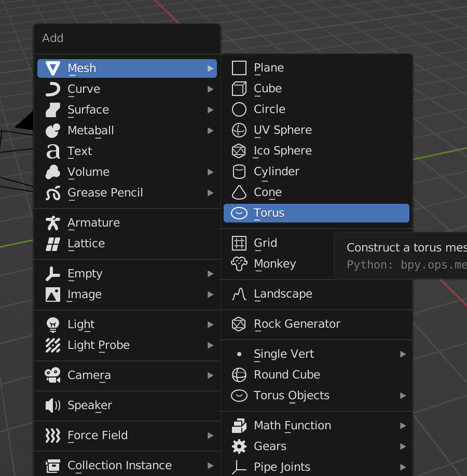467x476 pixels.
Task: Click the Landscape curve icon
Action: point(239,294)
